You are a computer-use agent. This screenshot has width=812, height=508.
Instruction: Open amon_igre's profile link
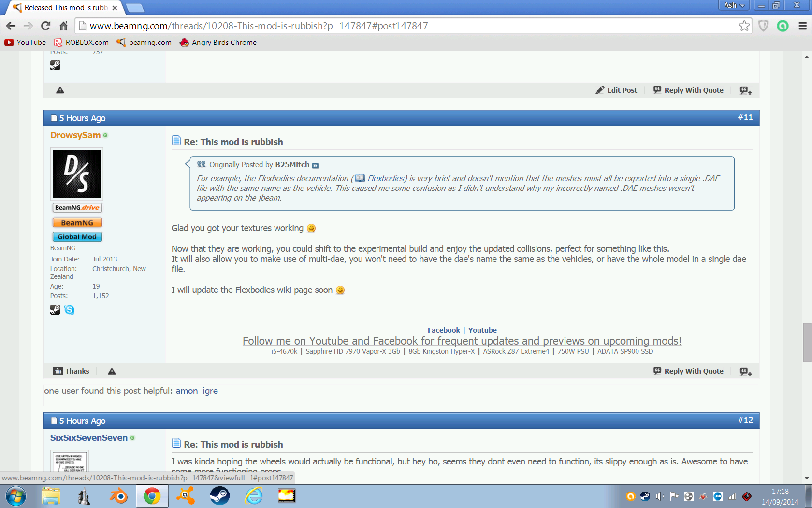197,391
